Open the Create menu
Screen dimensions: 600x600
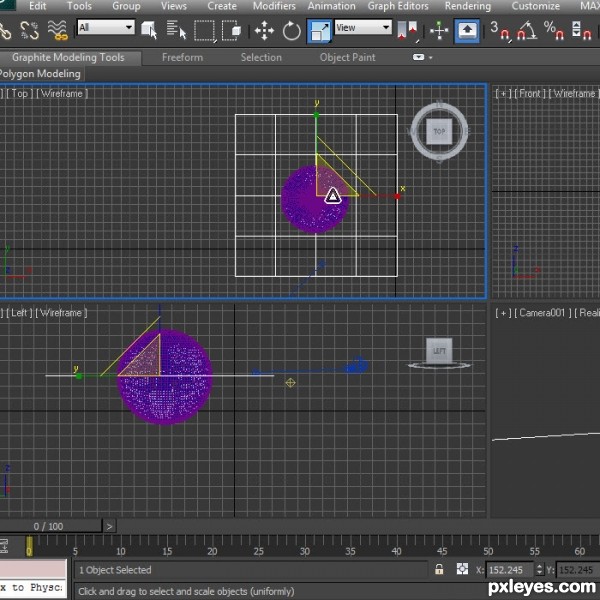click(x=222, y=6)
